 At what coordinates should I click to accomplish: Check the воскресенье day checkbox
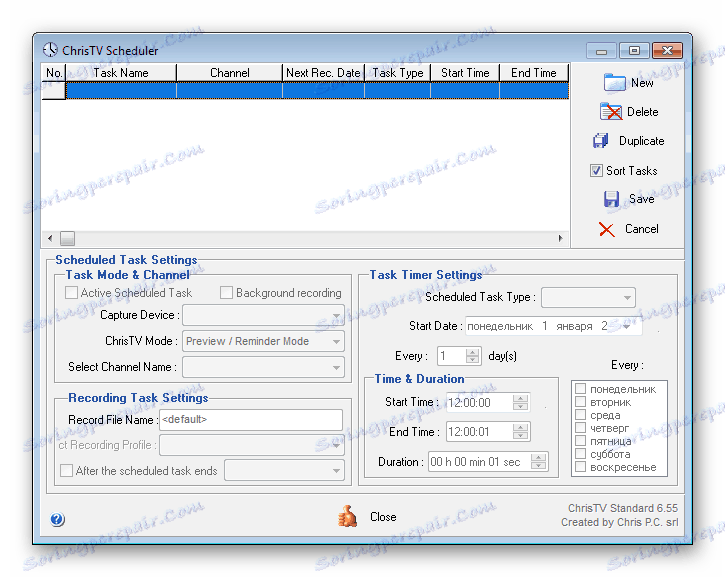[x=581, y=466]
